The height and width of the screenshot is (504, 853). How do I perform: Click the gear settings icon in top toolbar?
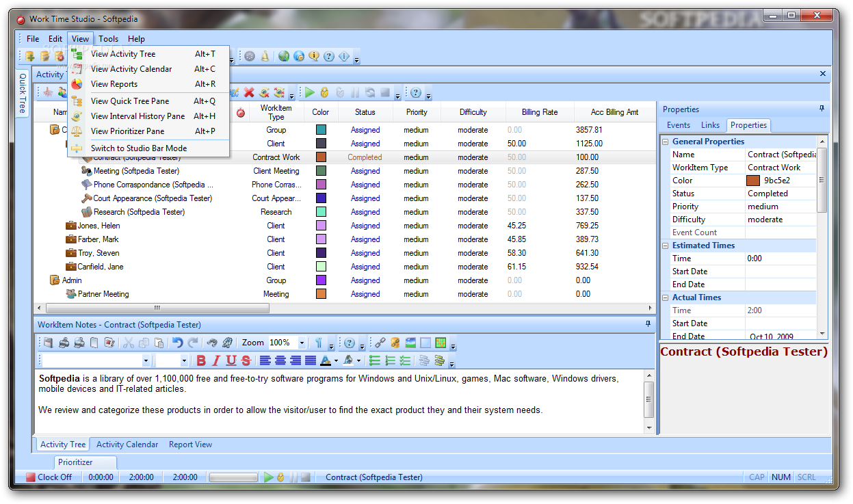(250, 56)
